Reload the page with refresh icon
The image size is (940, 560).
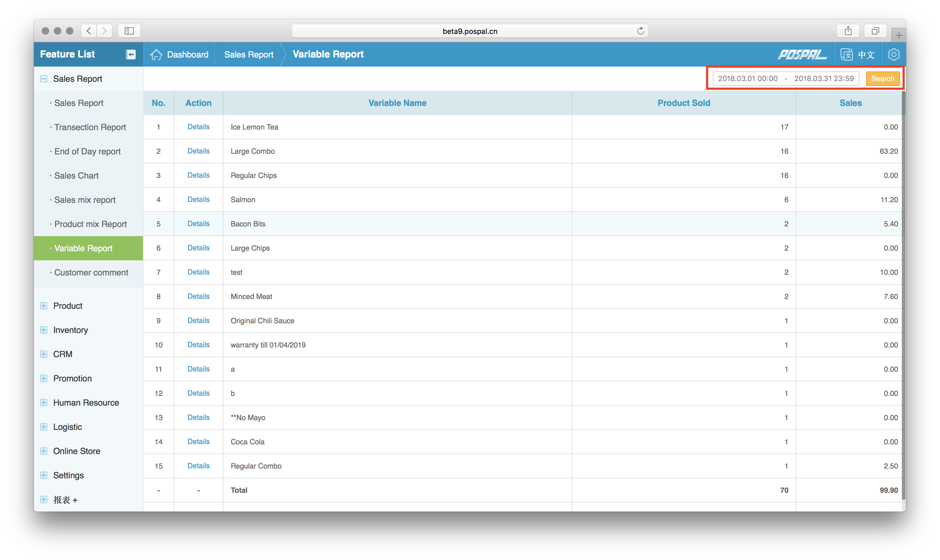(640, 31)
